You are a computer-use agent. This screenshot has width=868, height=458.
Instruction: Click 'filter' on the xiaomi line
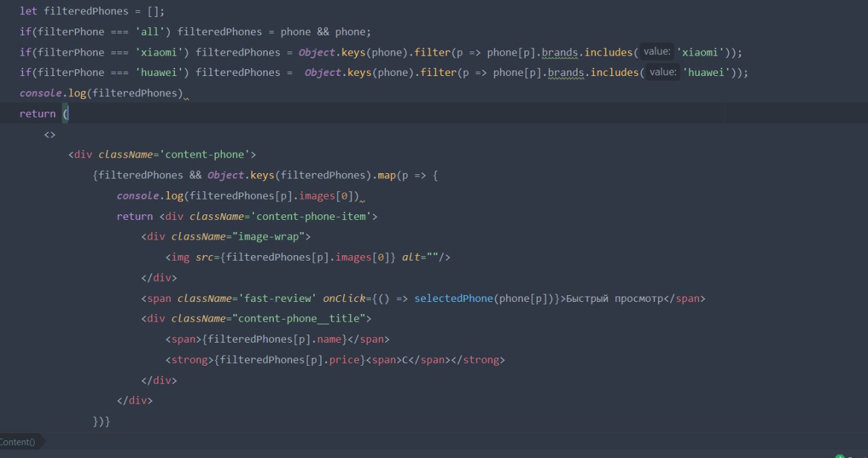click(432, 52)
